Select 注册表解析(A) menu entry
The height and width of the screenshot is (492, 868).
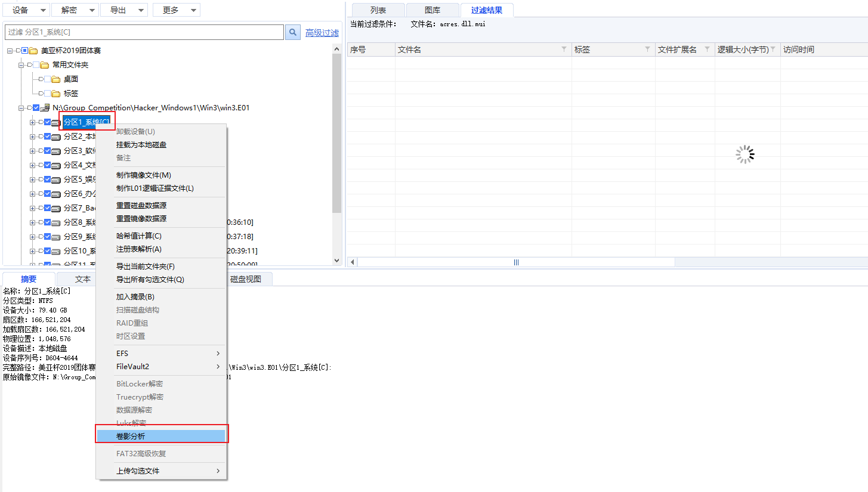coord(161,249)
